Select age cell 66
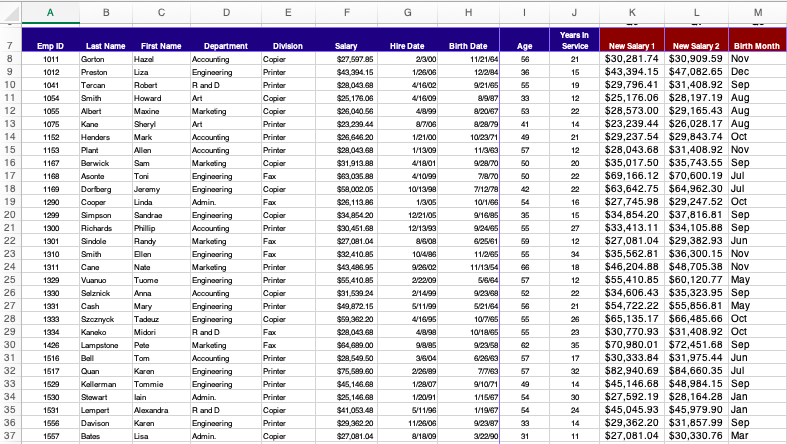 pyautogui.click(x=524, y=267)
